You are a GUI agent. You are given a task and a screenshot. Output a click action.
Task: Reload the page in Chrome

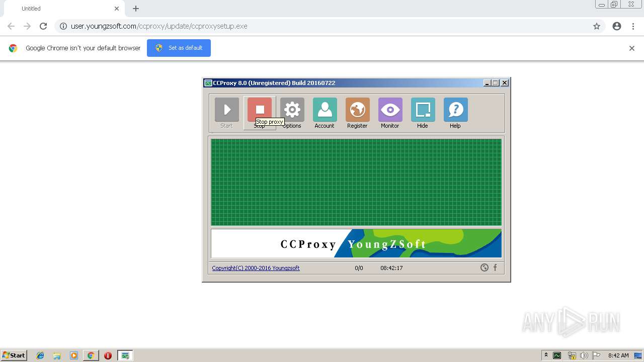(43, 26)
